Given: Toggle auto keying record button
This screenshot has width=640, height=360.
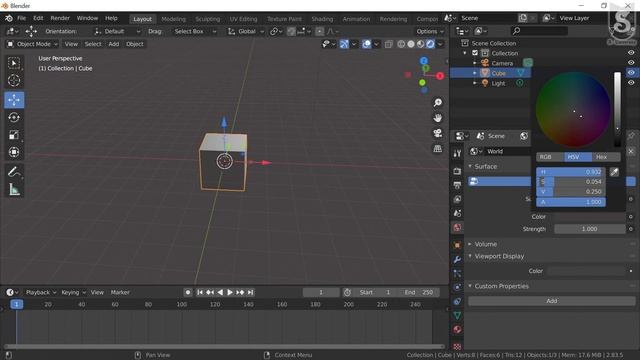Looking at the screenshot, I should 188,292.
